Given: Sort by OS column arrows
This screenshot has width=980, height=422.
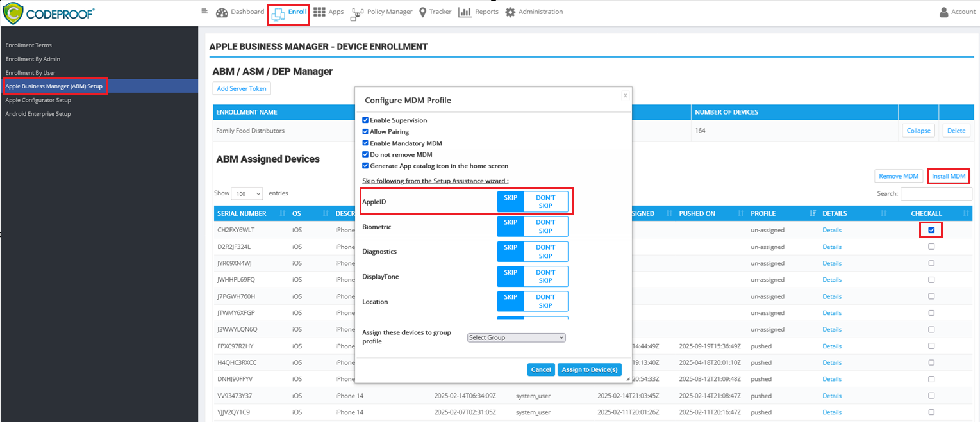Looking at the screenshot, I should coord(326,213).
